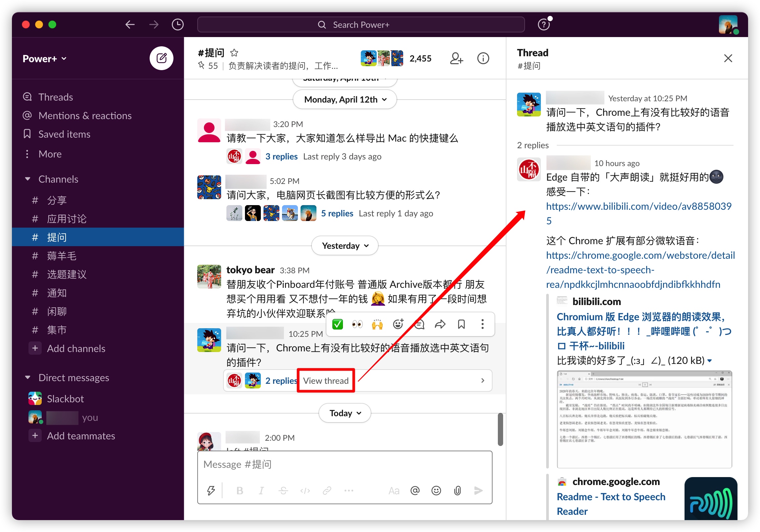Click the mention @ icon in composer
This screenshot has width=760, height=532.
415,490
